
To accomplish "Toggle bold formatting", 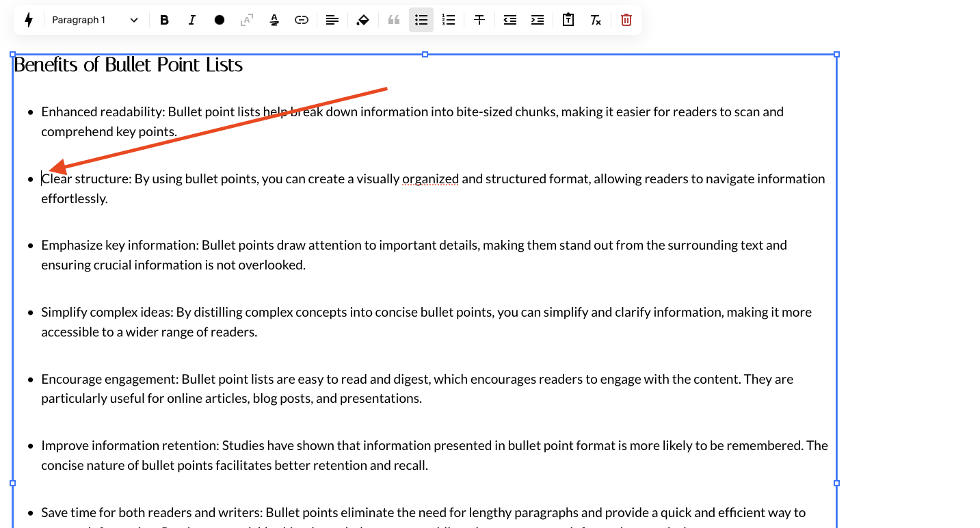I will [x=164, y=20].
